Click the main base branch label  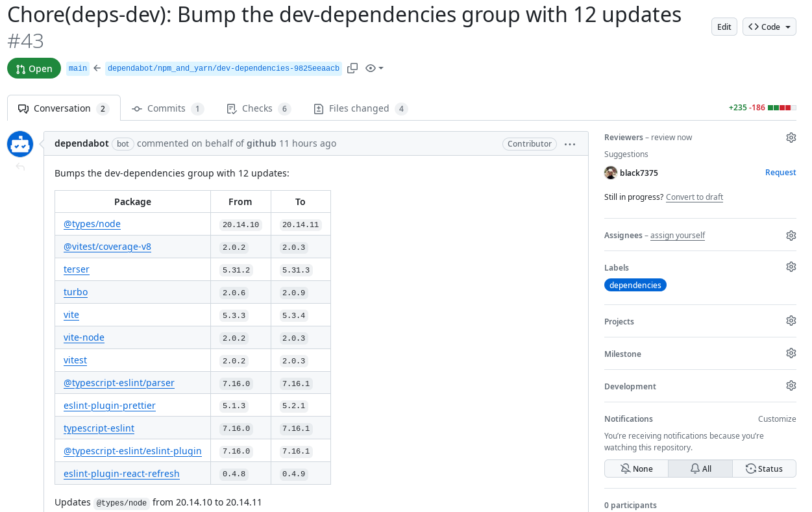78,68
